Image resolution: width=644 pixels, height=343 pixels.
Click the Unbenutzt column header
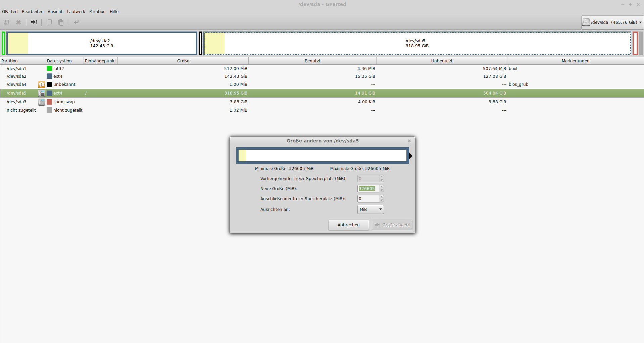point(442,61)
